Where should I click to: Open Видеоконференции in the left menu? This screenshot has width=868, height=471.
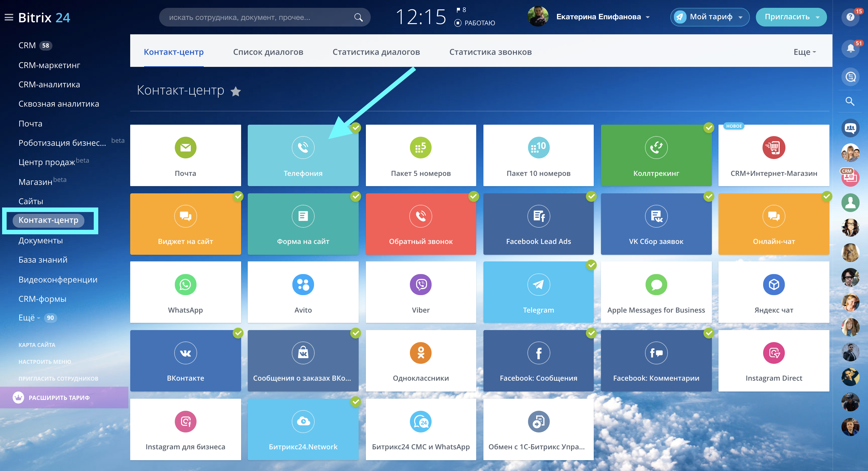tap(58, 279)
